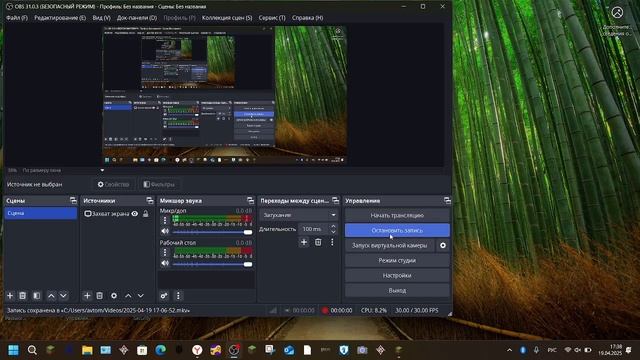Pop out the Источники dock panel
The image size is (640, 360).
click(150, 200)
